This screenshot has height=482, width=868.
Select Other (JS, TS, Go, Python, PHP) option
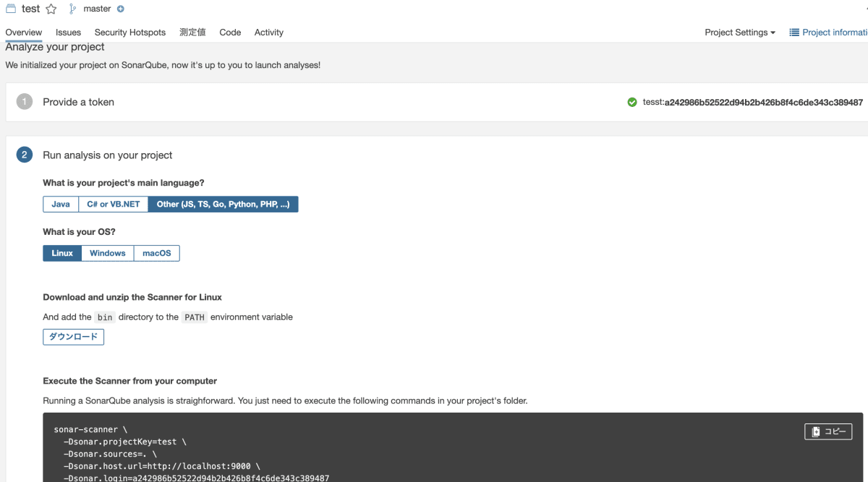click(223, 205)
